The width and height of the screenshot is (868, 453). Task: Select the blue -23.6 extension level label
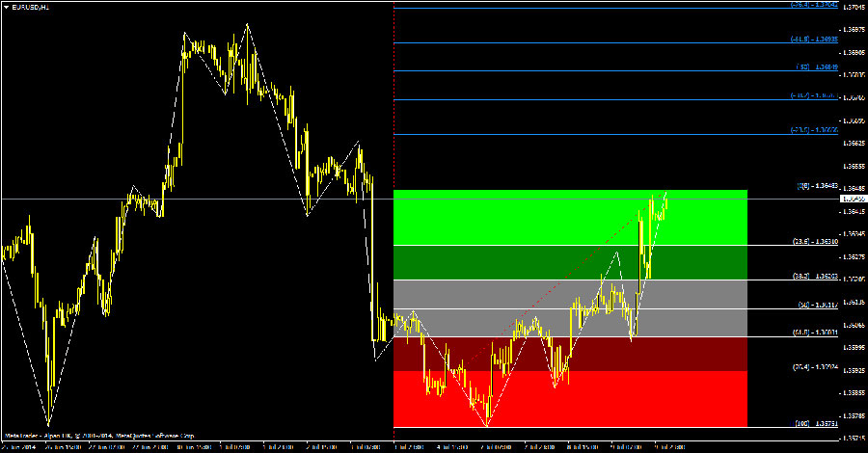tap(813, 129)
